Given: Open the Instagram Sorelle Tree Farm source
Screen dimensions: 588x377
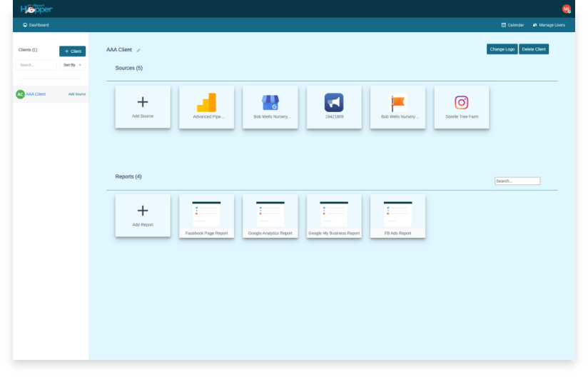Looking at the screenshot, I should click(x=462, y=106).
